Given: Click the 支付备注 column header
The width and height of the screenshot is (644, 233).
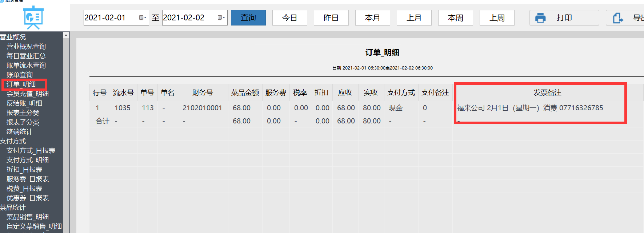Looking at the screenshot, I should tap(435, 92).
